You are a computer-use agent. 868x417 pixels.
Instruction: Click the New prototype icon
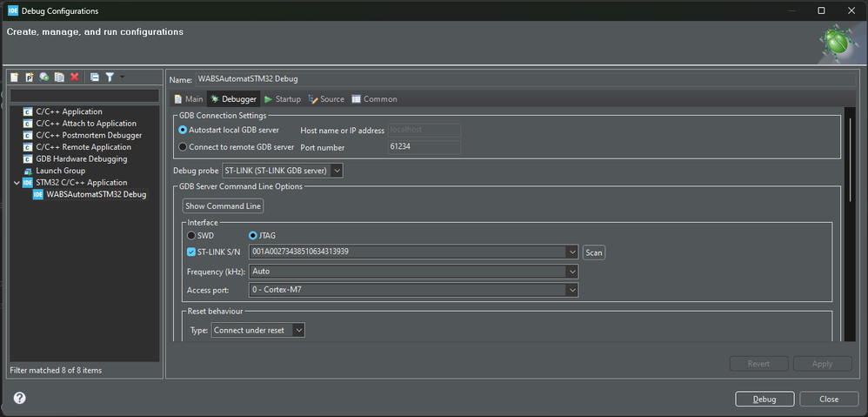tap(30, 77)
